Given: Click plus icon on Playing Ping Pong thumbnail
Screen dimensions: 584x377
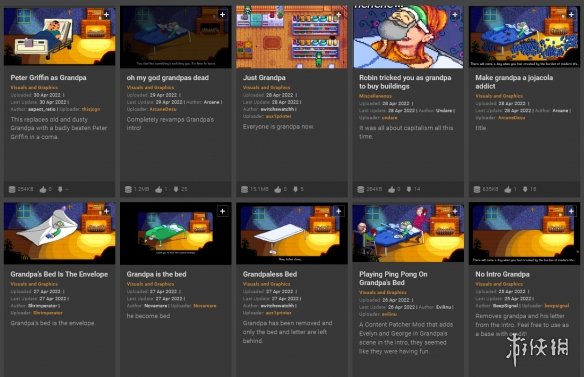Looking at the screenshot, I should tap(455, 211).
